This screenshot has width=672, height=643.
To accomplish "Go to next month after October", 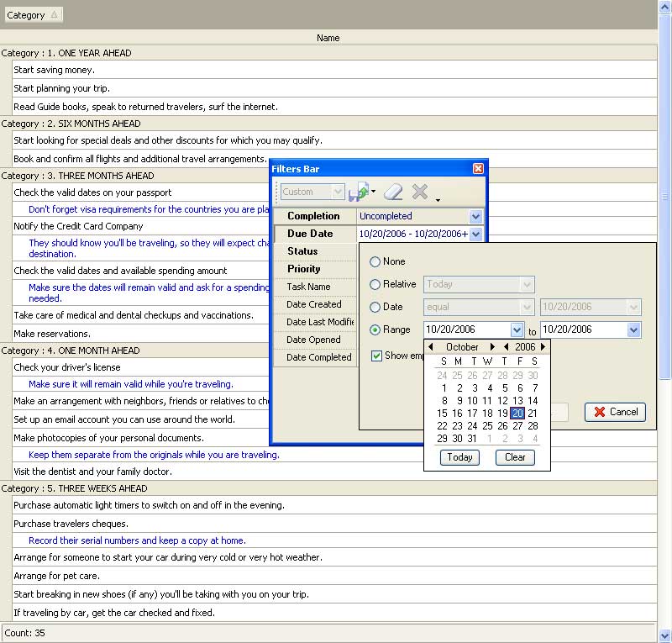I will pyautogui.click(x=493, y=347).
